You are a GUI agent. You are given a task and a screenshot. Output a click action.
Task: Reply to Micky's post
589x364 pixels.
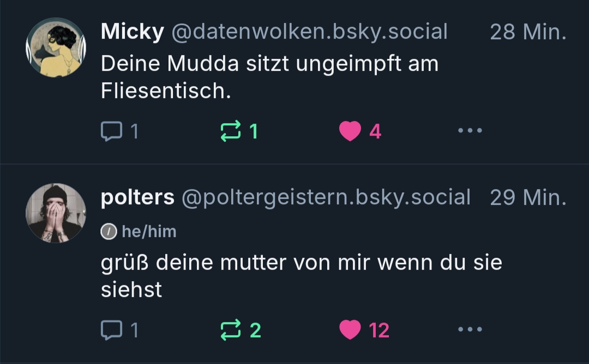tap(112, 131)
